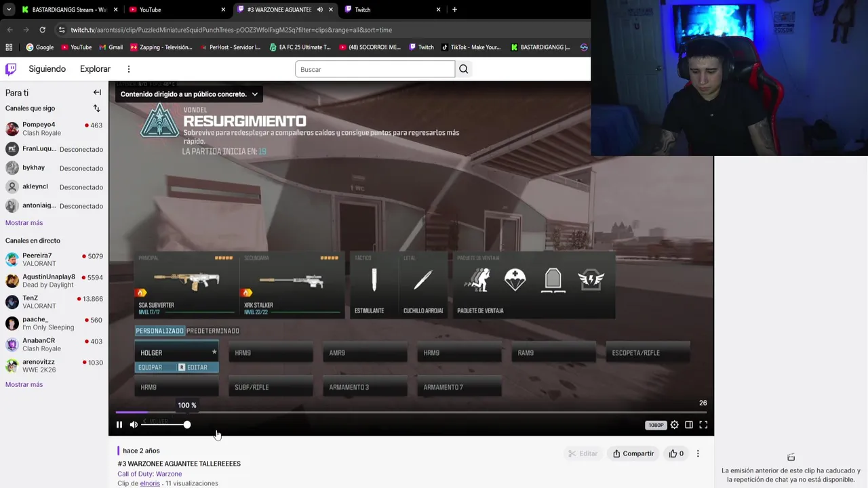868x488 pixels.
Task: Adjust the volume slider handle
Action: [x=186, y=425]
